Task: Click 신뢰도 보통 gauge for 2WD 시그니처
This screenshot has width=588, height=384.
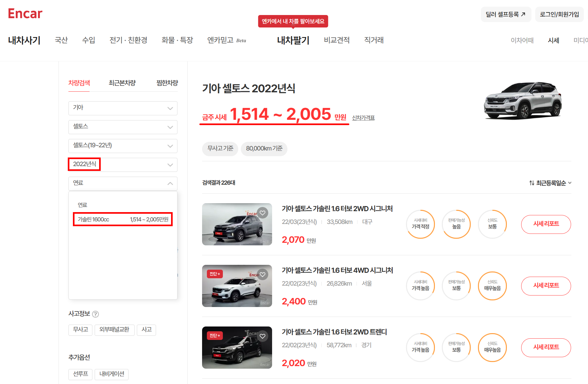Action: pyautogui.click(x=492, y=224)
